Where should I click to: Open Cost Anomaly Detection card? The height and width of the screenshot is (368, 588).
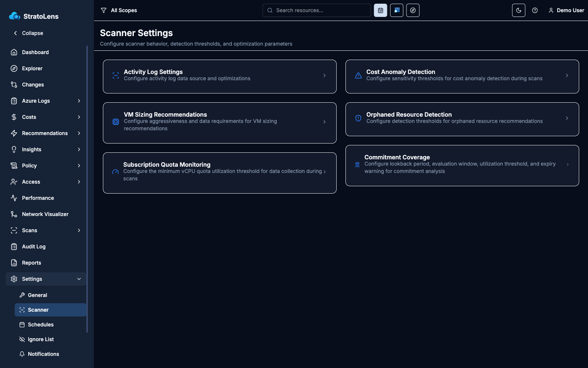(462, 77)
